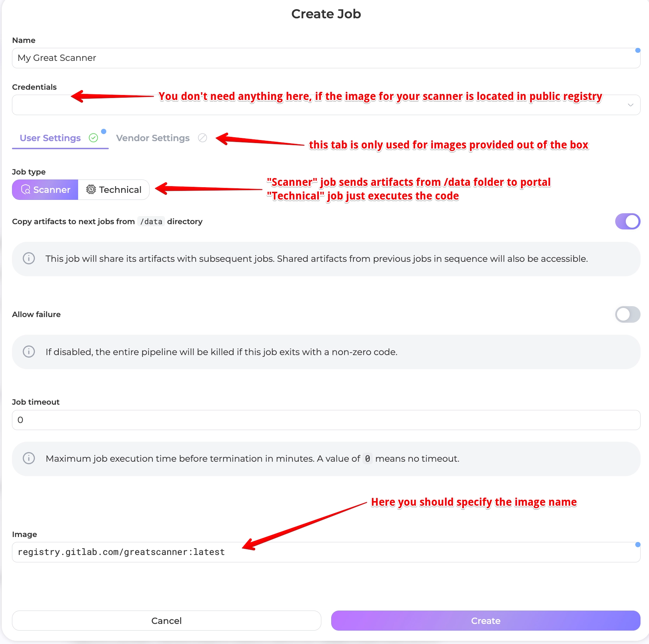
Task: Click the info icon for shared artifacts note
Action: (29, 259)
